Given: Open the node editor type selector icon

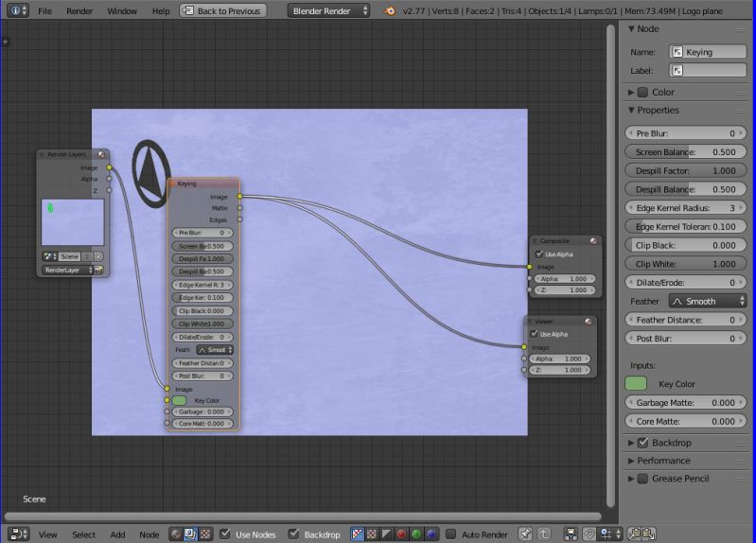Looking at the screenshot, I should pos(19,534).
